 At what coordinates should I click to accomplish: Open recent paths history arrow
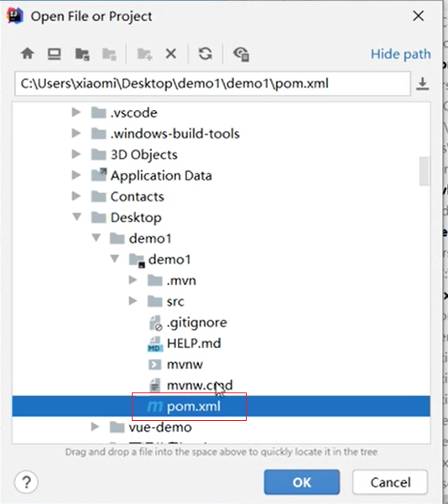(x=423, y=84)
